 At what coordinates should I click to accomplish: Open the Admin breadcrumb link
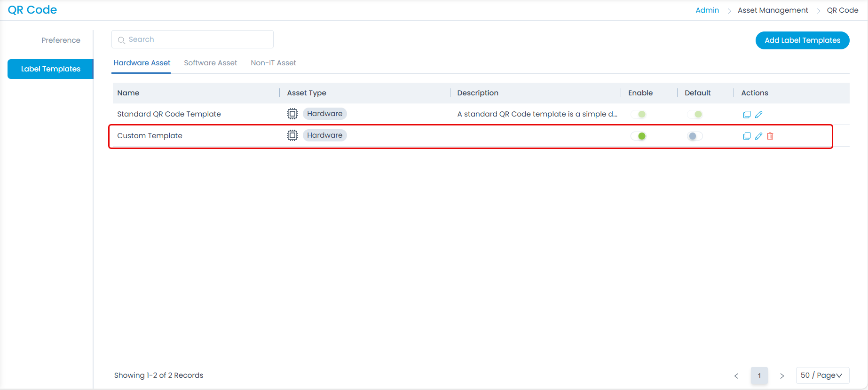pos(707,10)
